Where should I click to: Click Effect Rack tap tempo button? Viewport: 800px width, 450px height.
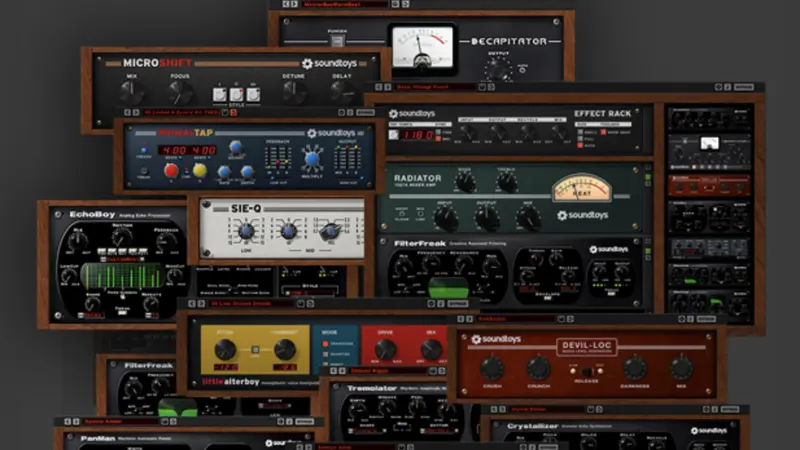pos(393,135)
